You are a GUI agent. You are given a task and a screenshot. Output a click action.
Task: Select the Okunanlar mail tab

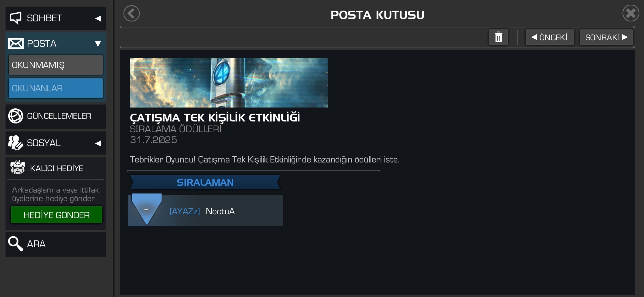coord(56,88)
